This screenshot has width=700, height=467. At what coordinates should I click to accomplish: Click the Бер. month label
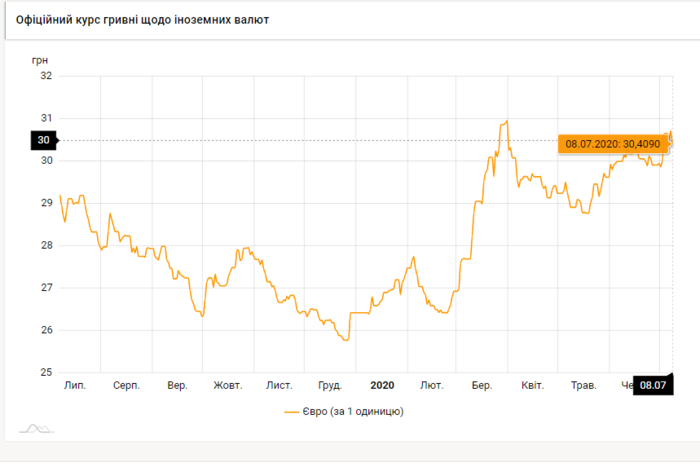(x=482, y=385)
